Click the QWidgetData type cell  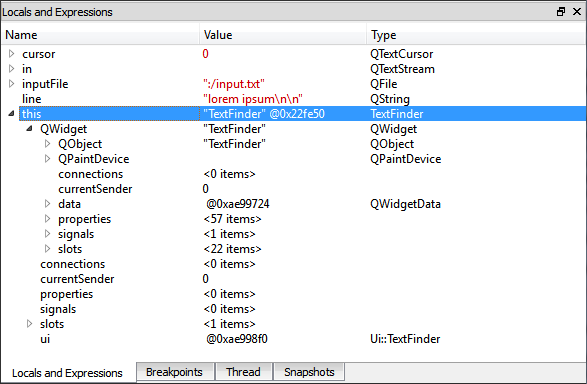405,204
